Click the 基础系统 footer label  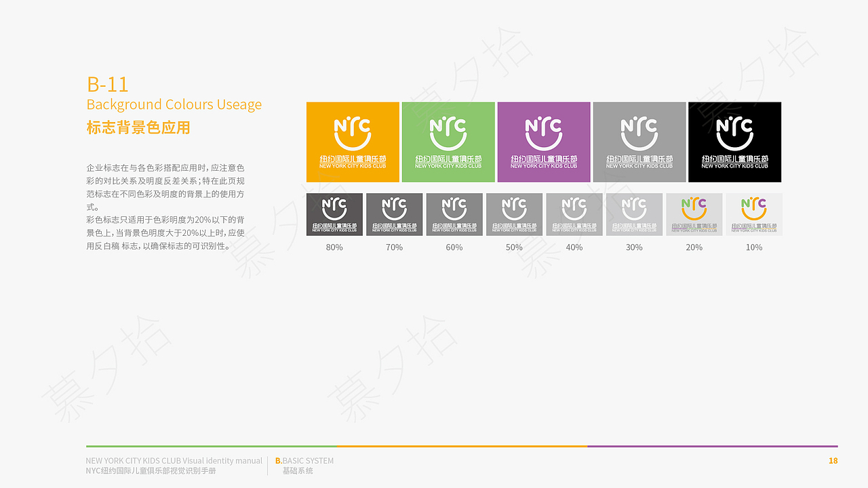(x=298, y=470)
